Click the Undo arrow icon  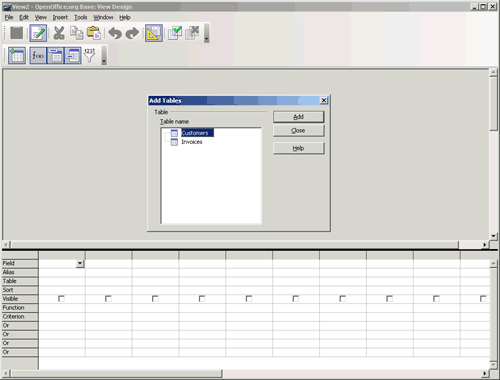pyautogui.click(x=115, y=33)
